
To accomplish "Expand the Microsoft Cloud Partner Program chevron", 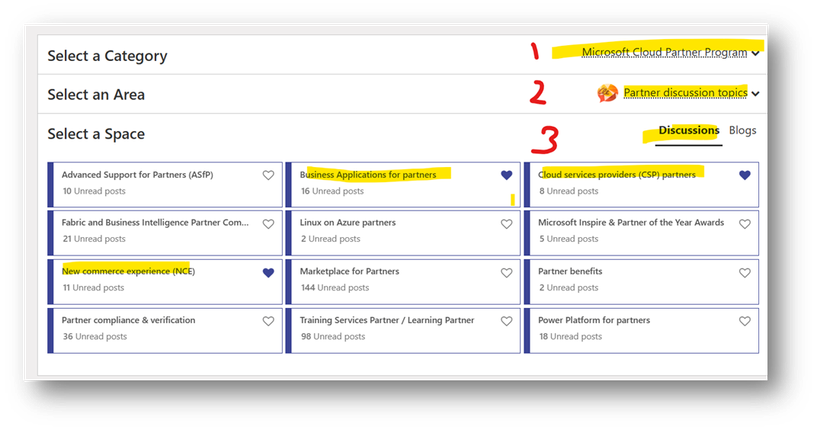I will [x=756, y=53].
